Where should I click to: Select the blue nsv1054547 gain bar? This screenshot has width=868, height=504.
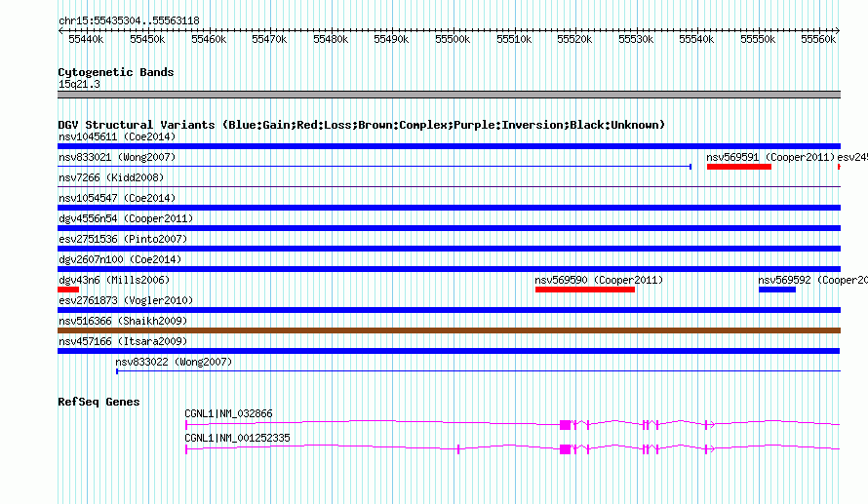[x=449, y=208]
